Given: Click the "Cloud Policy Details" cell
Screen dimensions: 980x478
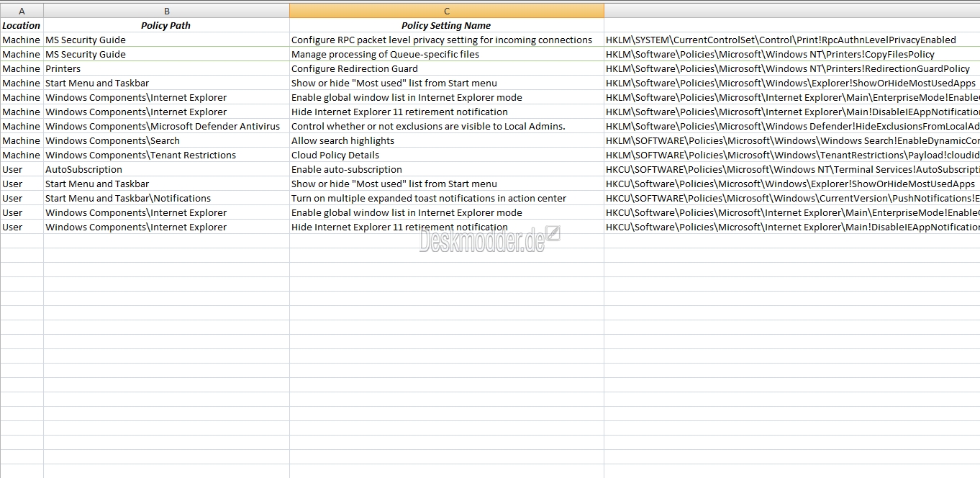Looking at the screenshot, I should point(447,155).
